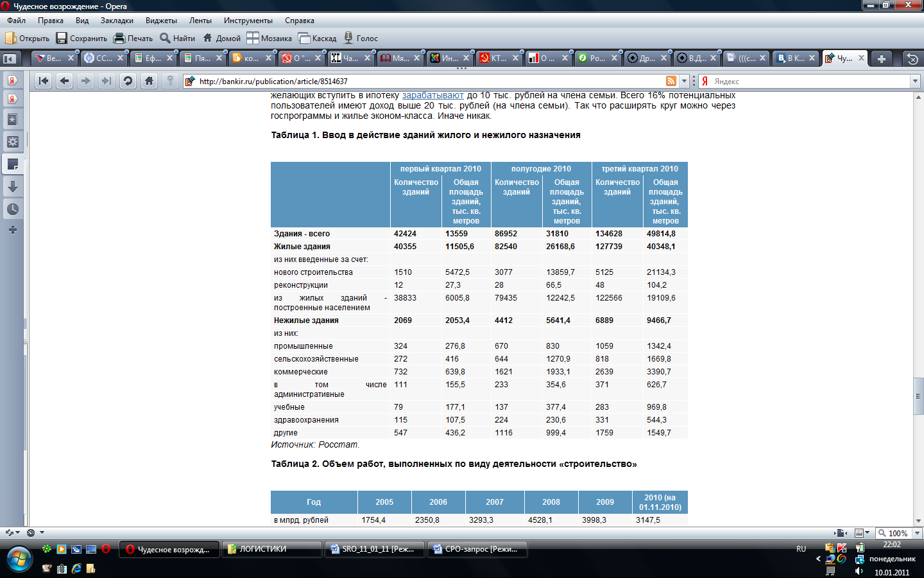This screenshot has height=578, width=924.
Task: Click the 100% zoom level control
Action: [894, 533]
